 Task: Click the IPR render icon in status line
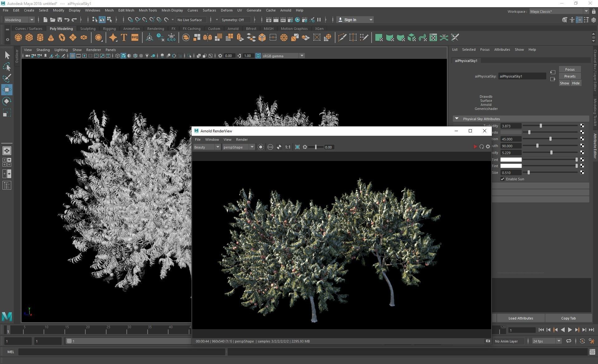click(x=283, y=20)
